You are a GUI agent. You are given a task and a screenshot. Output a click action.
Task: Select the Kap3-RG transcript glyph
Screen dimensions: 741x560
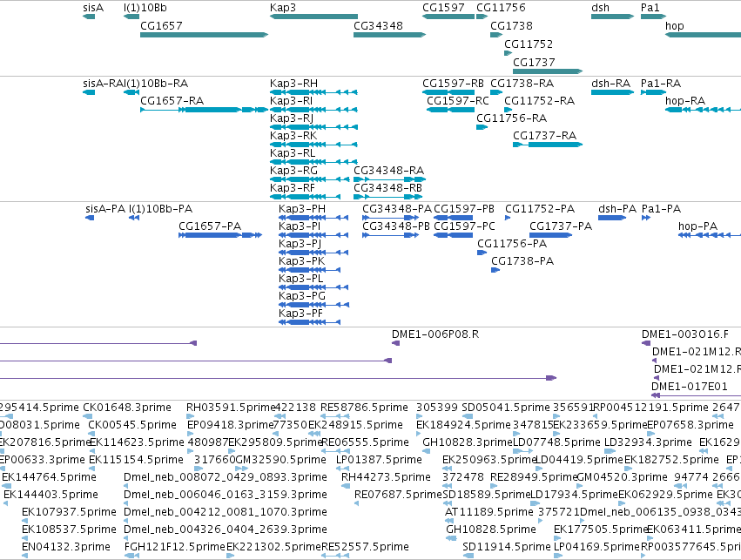tap(309, 179)
